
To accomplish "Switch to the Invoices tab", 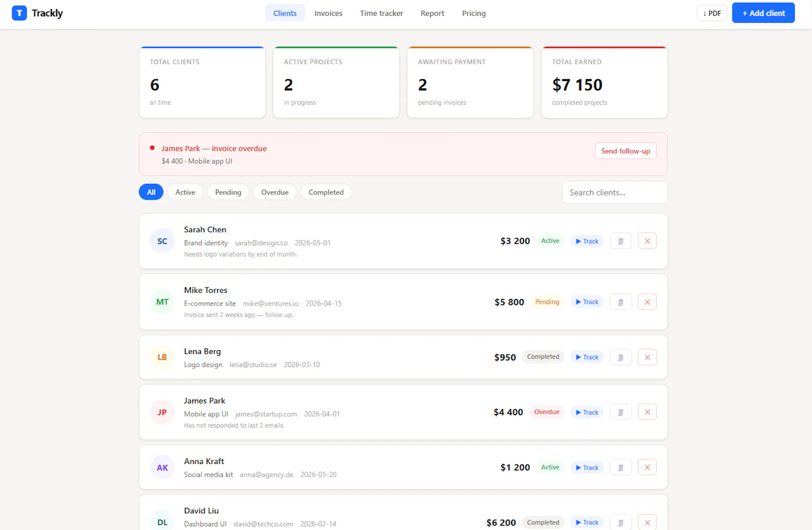I will (328, 13).
